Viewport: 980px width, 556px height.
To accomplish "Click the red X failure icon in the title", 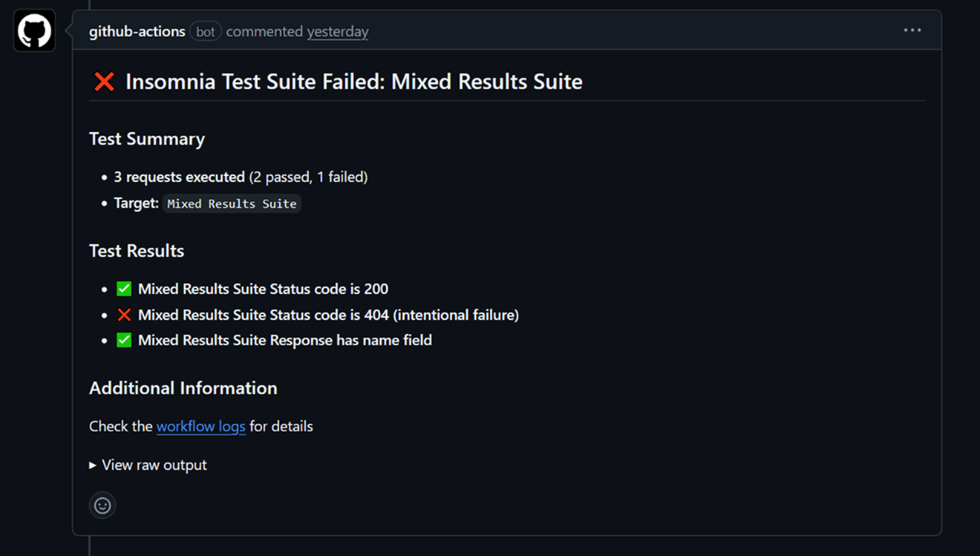I will point(103,82).
